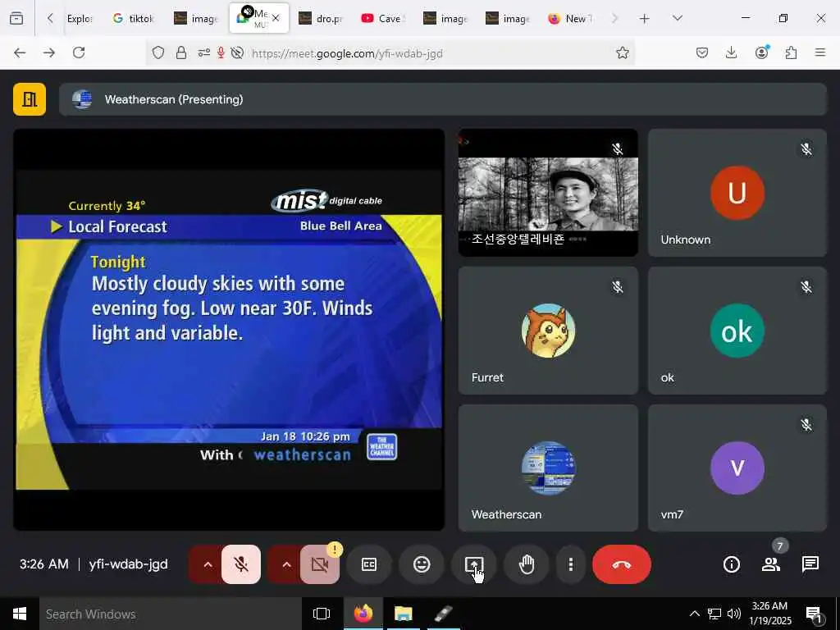Unmute the microphone in Meet controls
This screenshot has height=630, width=840.
click(241, 564)
